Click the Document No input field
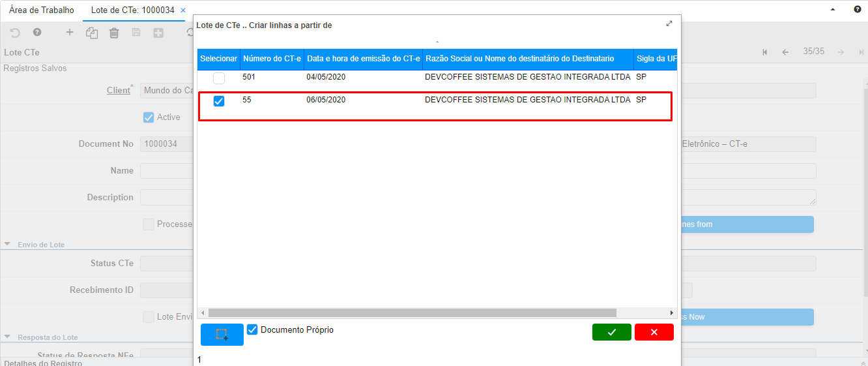The image size is (868, 366). tap(167, 144)
